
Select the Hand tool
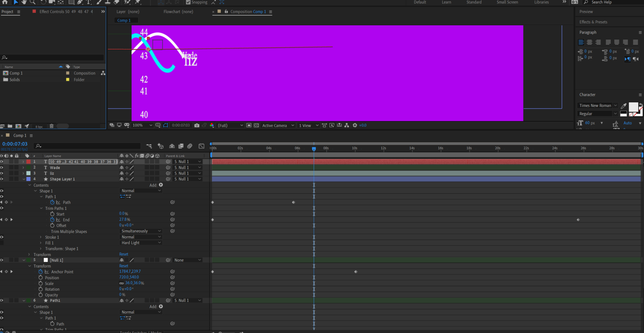point(24,2)
